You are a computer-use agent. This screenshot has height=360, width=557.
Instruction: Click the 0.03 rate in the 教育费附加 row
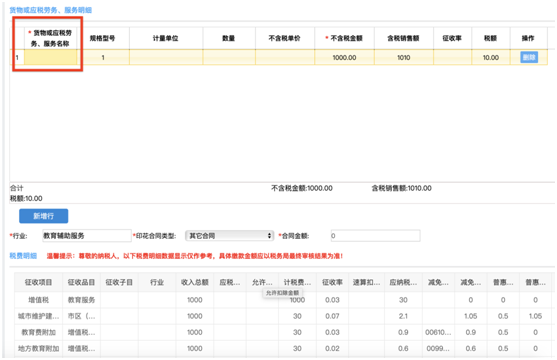tap(332, 332)
